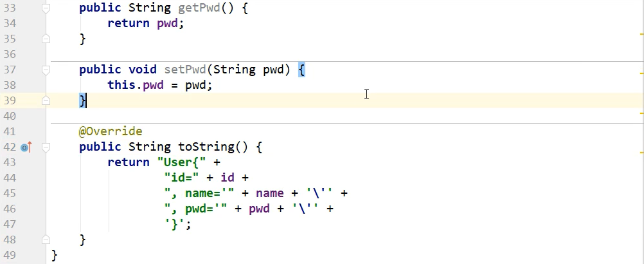Click the highlighted opening brace on line 37
The width and height of the screenshot is (644, 264).
301,70
